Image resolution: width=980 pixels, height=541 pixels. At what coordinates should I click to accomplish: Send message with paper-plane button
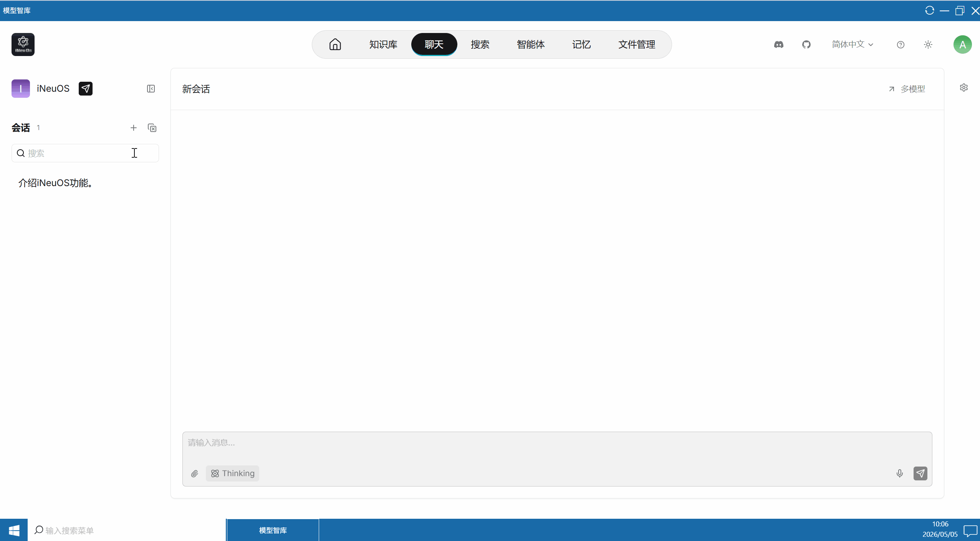(x=920, y=473)
